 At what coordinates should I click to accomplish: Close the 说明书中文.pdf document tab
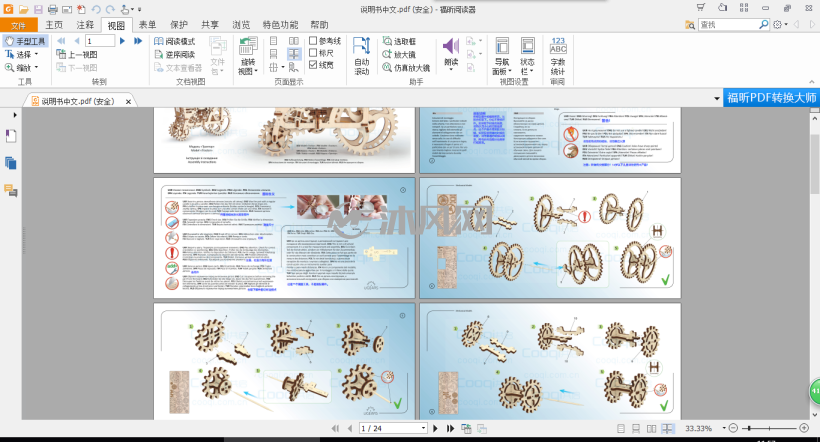pyautogui.click(x=128, y=101)
